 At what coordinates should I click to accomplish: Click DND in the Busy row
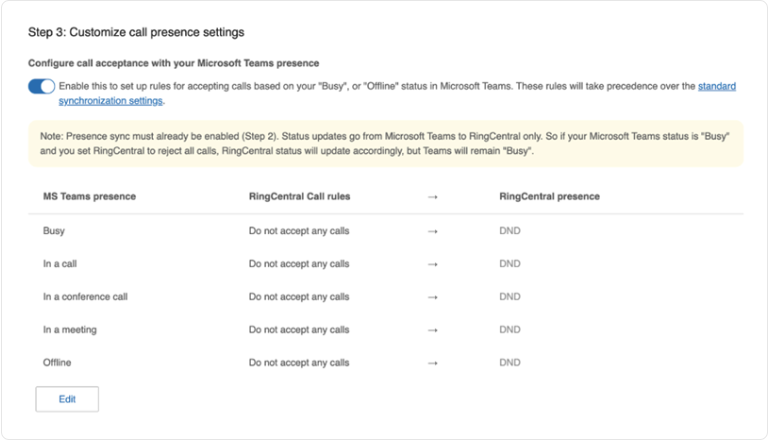coord(510,231)
